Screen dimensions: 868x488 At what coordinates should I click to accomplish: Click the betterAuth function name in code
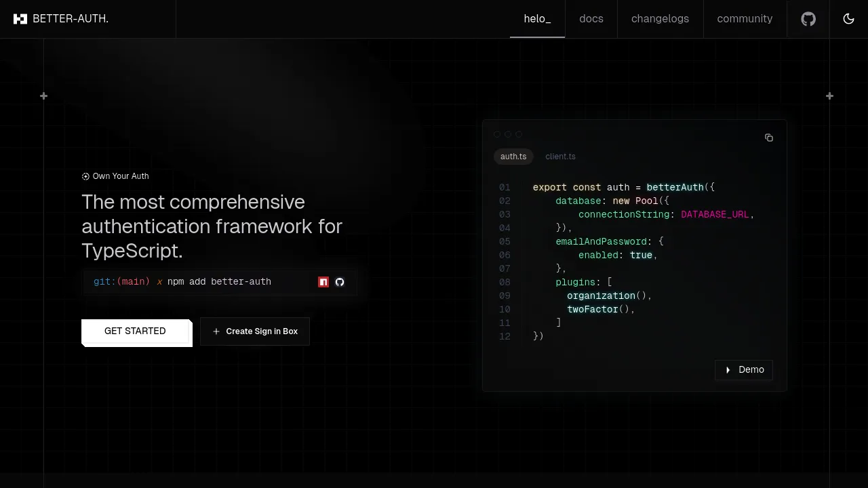tap(675, 187)
